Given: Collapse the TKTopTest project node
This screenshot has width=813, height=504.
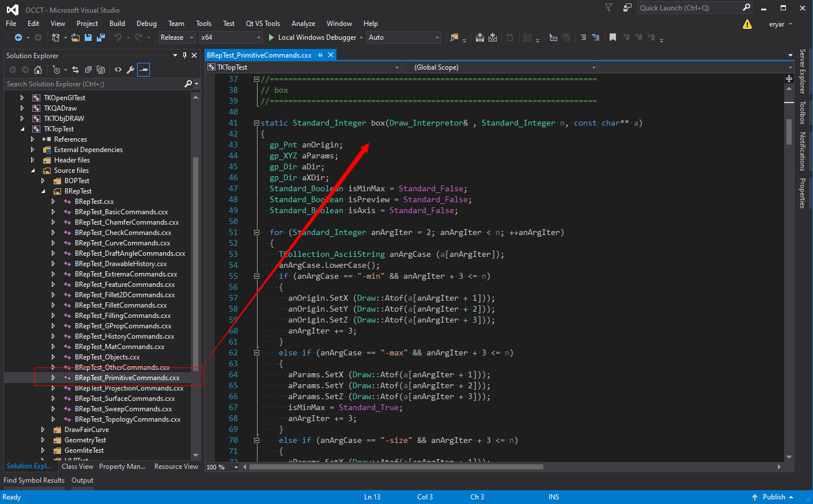Looking at the screenshot, I should click(22, 129).
